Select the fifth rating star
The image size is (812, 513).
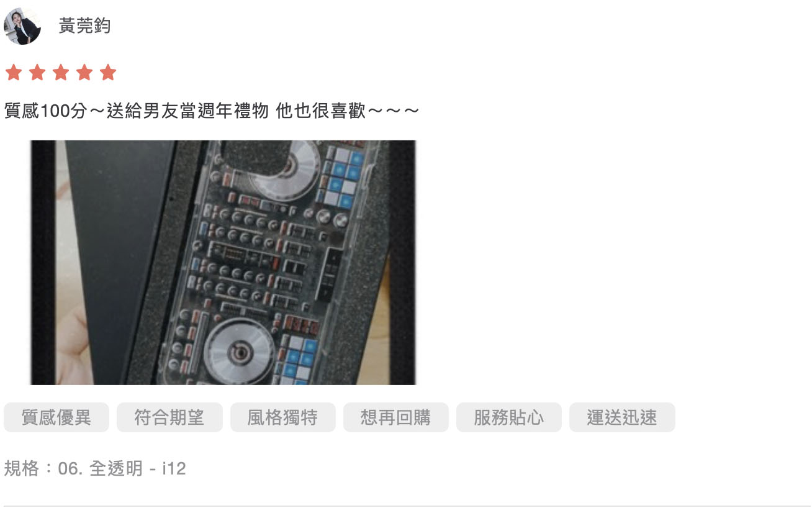(x=108, y=73)
